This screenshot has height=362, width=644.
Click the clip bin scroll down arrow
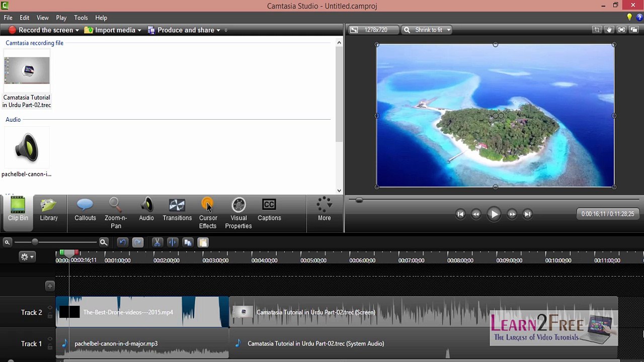[339, 191]
